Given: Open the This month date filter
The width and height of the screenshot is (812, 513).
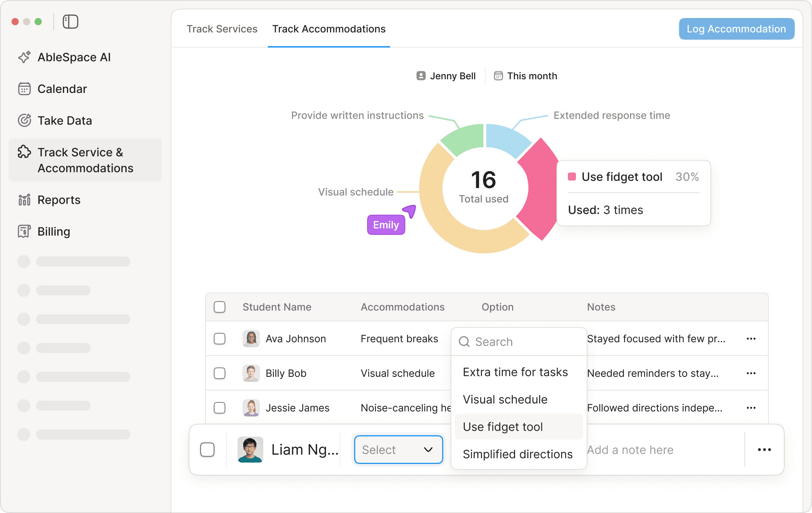Looking at the screenshot, I should point(525,76).
